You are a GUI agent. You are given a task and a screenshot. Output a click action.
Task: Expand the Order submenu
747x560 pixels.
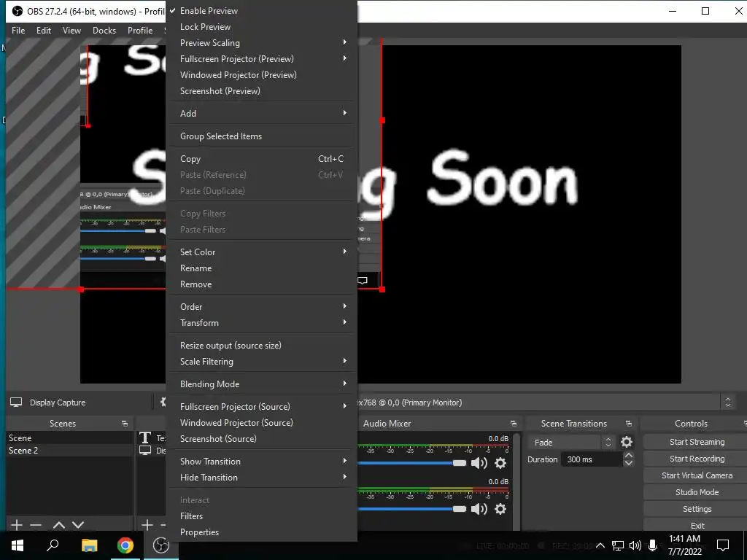pyautogui.click(x=262, y=307)
